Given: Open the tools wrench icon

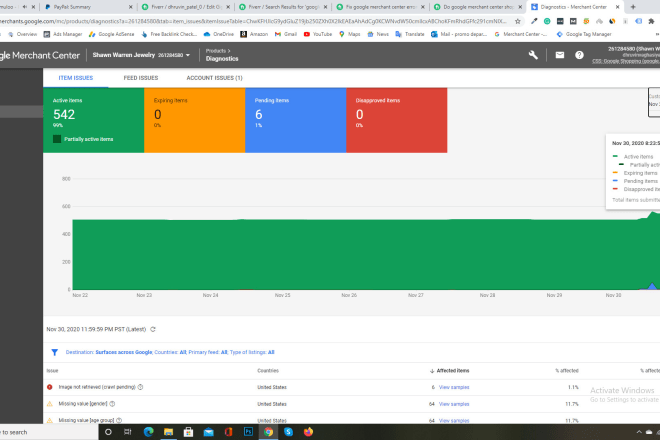Looking at the screenshot, I should [533, 55].
